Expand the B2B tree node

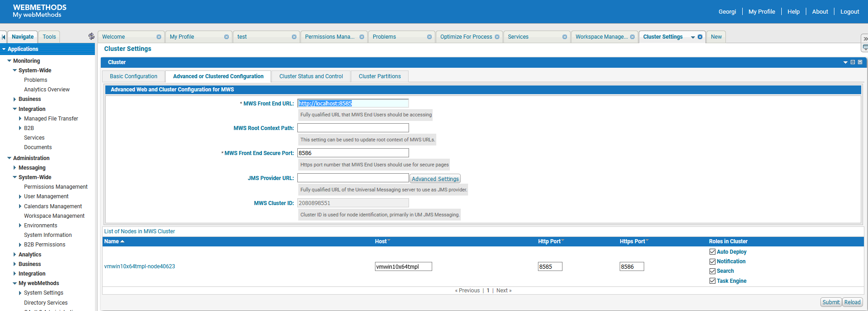point(20,128)
